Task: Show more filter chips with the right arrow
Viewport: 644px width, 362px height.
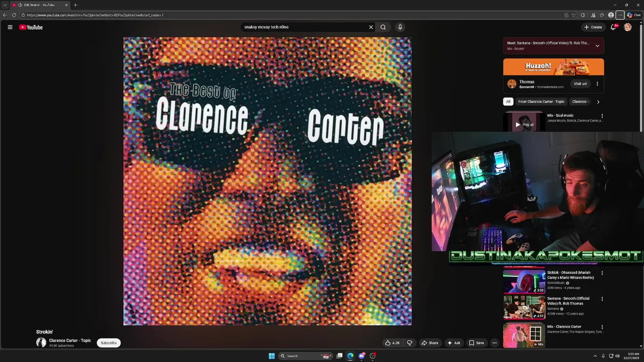Action: coord(598,102)
